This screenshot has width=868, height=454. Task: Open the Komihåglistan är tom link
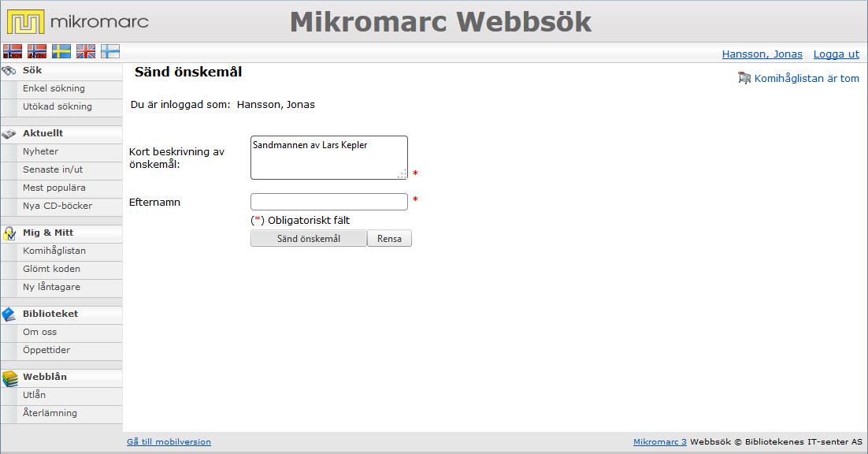807,79
